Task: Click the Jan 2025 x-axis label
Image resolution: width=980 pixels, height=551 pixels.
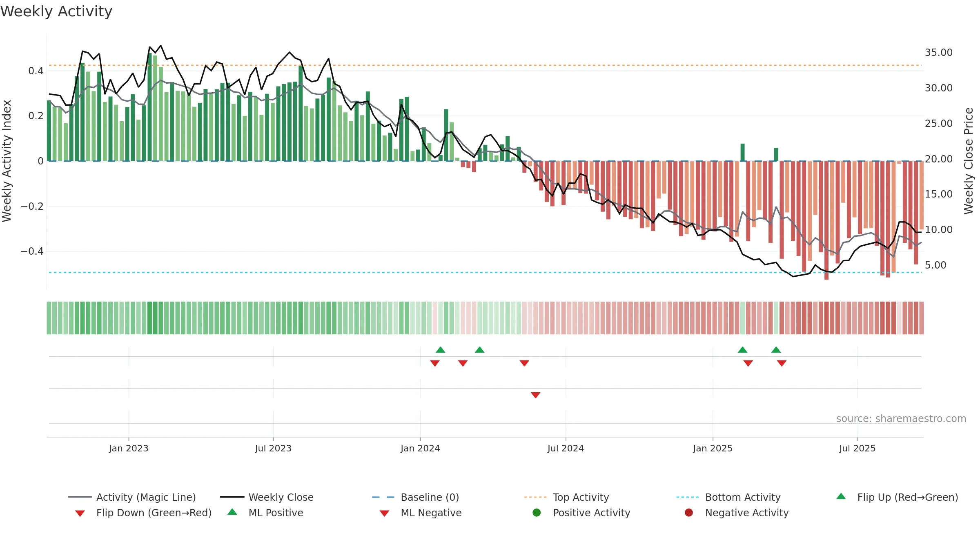Action: point(713,449)
